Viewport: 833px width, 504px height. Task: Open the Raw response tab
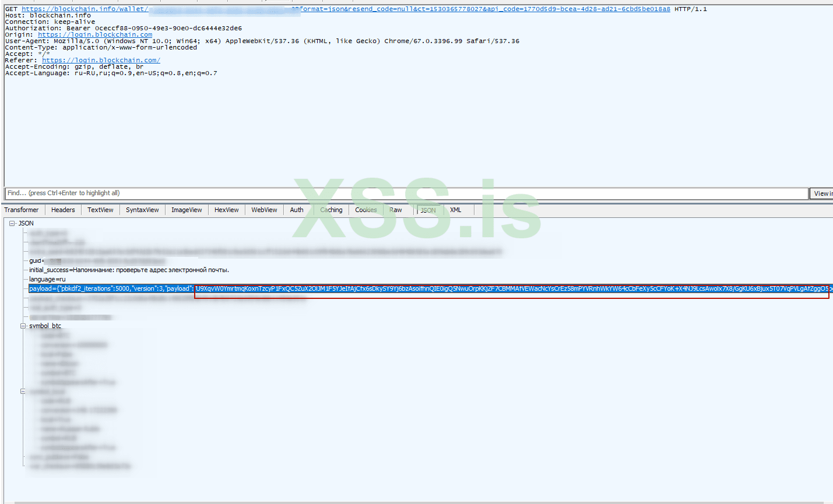(x=396, y=210)
